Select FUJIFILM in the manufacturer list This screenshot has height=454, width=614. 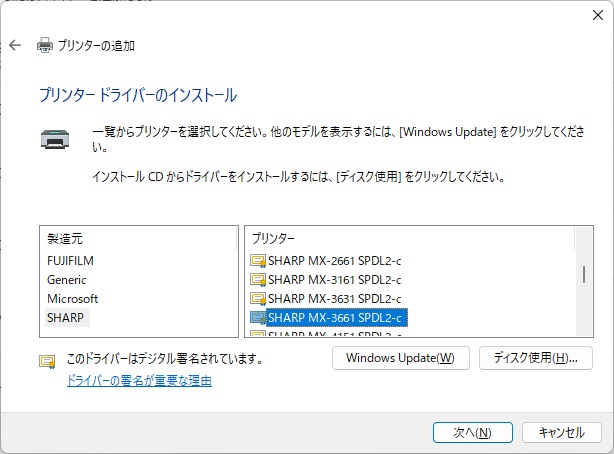pyautogui.click(x=70, y=261)
